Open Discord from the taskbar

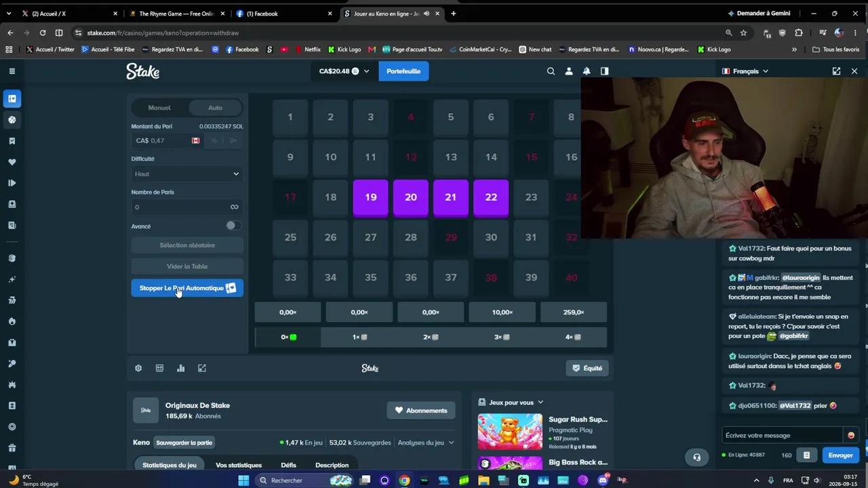click(x=602, y=481)
